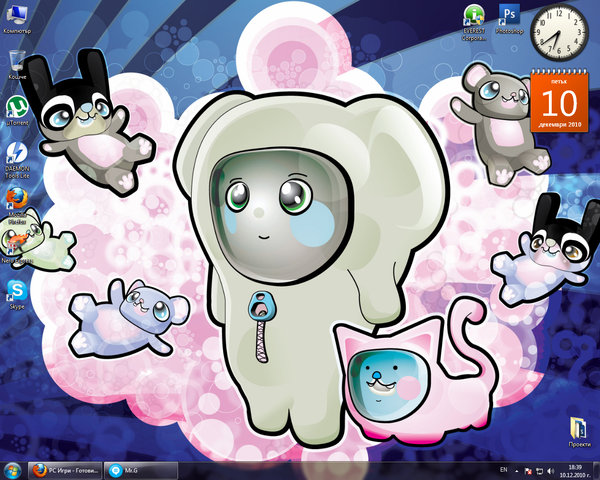Open the Action Center flag icon
The height and width of the screenshot is (480, 600).
click(x=528, y=471)
